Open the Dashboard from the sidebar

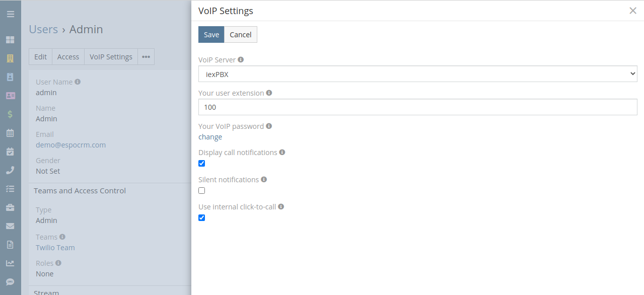click(x=10, y=39)
